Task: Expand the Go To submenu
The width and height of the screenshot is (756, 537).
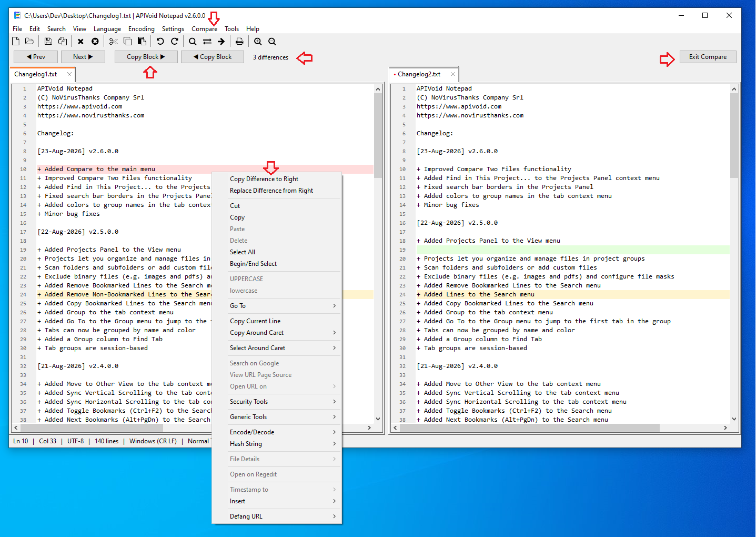Action: coord(277,306)
